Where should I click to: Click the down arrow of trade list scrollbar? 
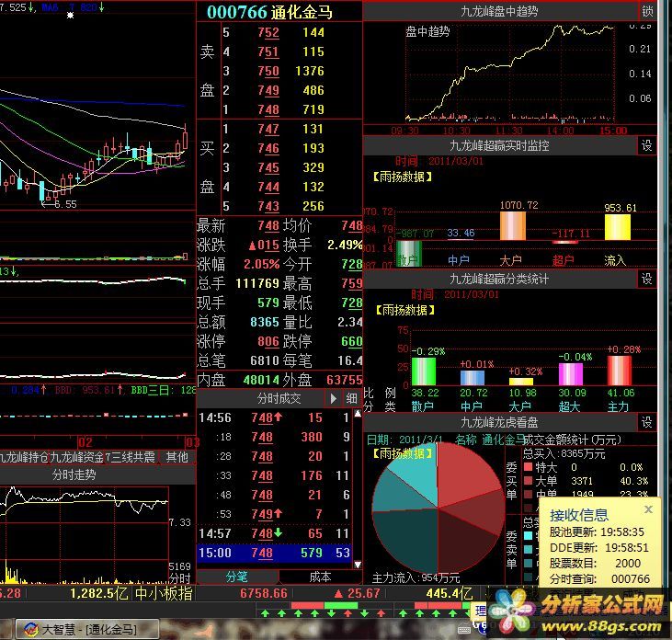click(x=358, y=565)
